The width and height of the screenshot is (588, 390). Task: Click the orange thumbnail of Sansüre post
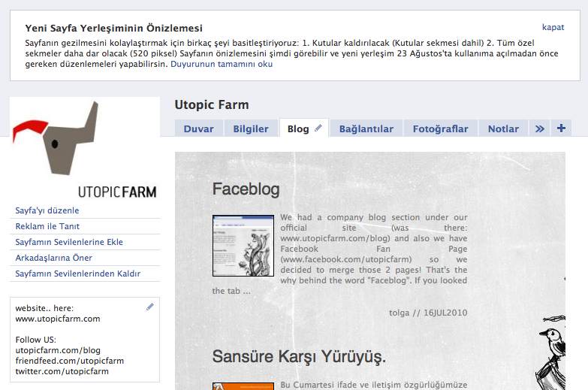[243, 386]
